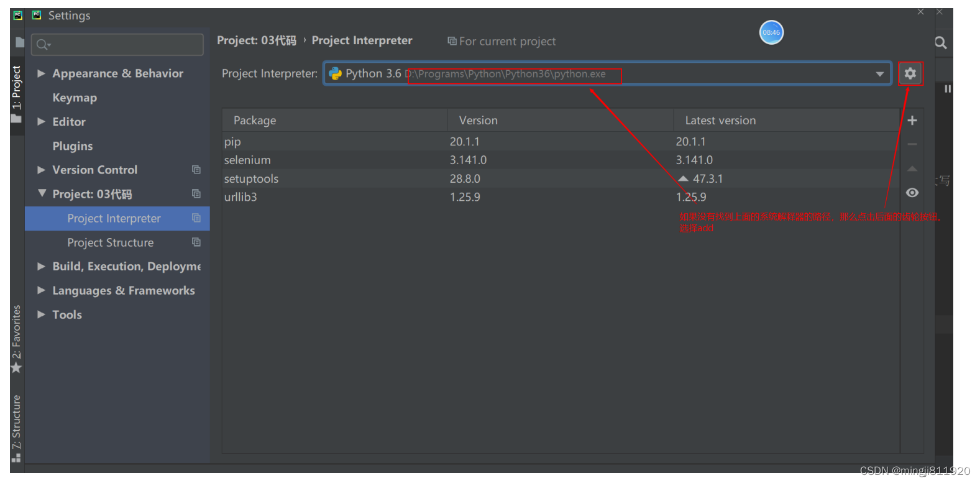Click the Project: 03代码 breadcrumb
Screen dimensions: 980x483
(257, 40)
